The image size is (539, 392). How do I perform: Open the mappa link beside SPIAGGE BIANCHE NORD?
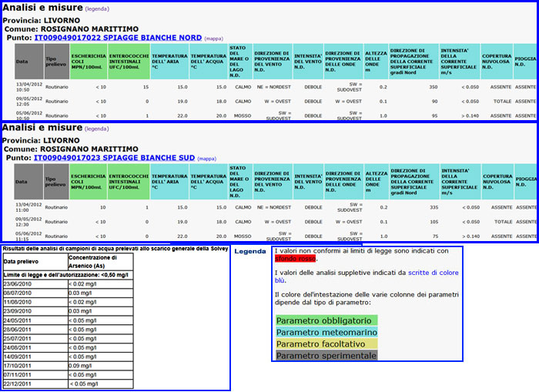tap(214, 39)
